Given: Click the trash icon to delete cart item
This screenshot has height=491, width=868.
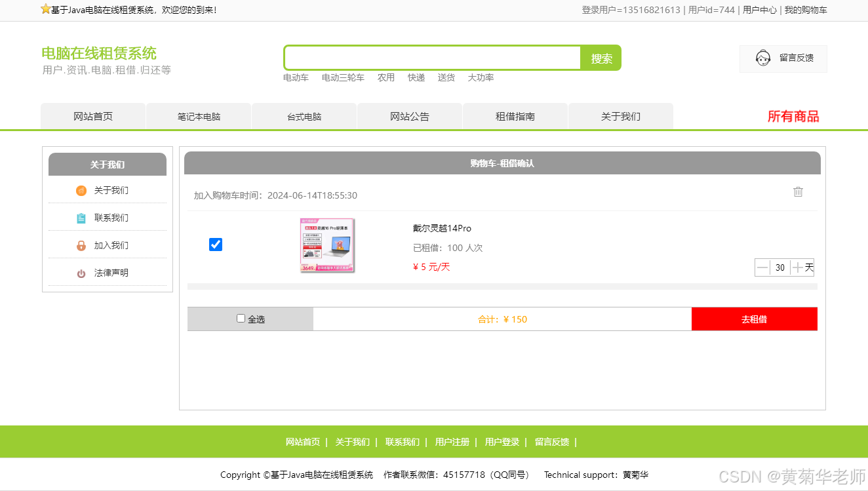Looking at the screenshot, I should pos(798,192).
